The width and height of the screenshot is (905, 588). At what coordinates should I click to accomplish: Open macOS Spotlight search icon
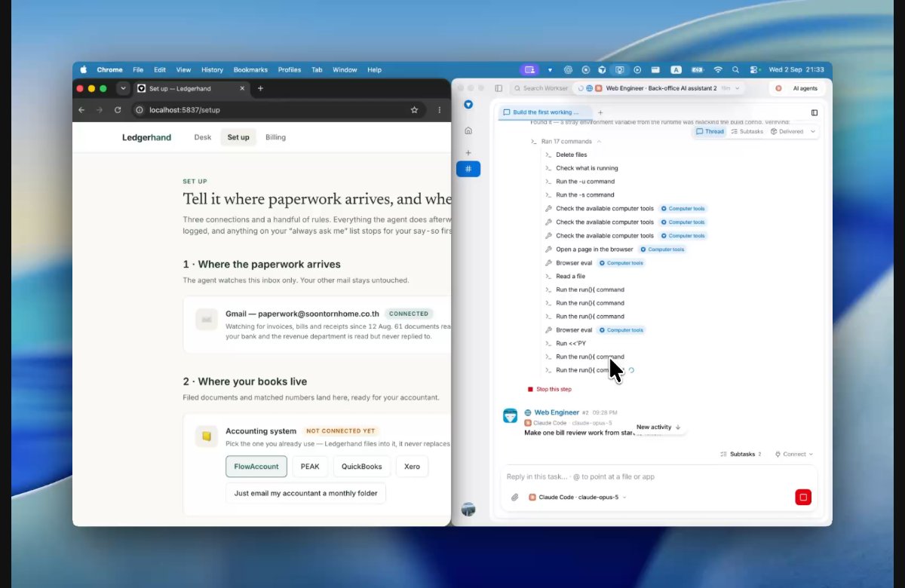735,70
